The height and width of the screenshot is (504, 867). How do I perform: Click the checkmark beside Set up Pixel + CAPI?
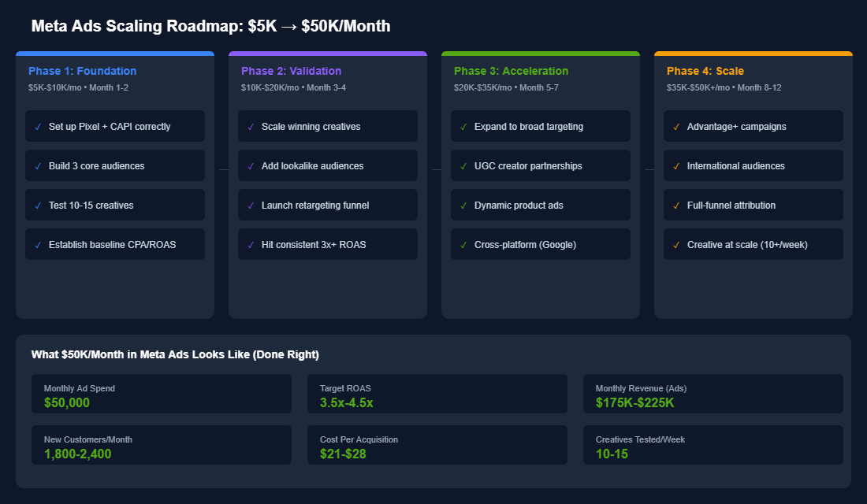click(40, 126)
